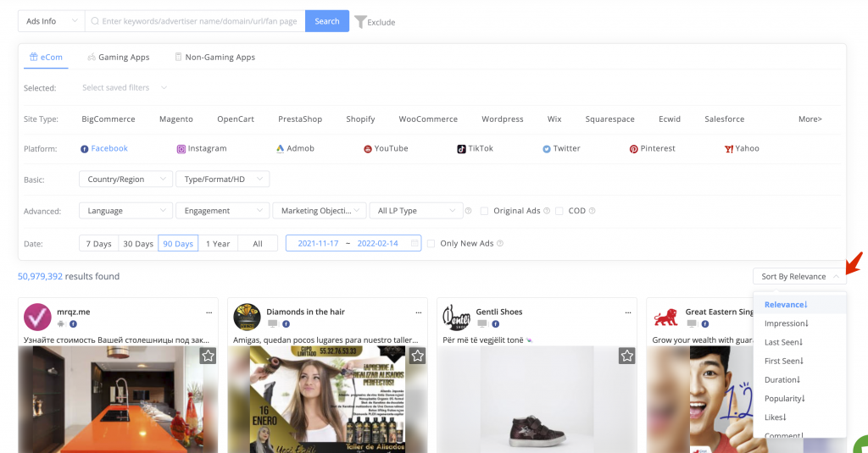Open more options for Diamonds in the hair
868x453 pixels.
tap(419, 312)
